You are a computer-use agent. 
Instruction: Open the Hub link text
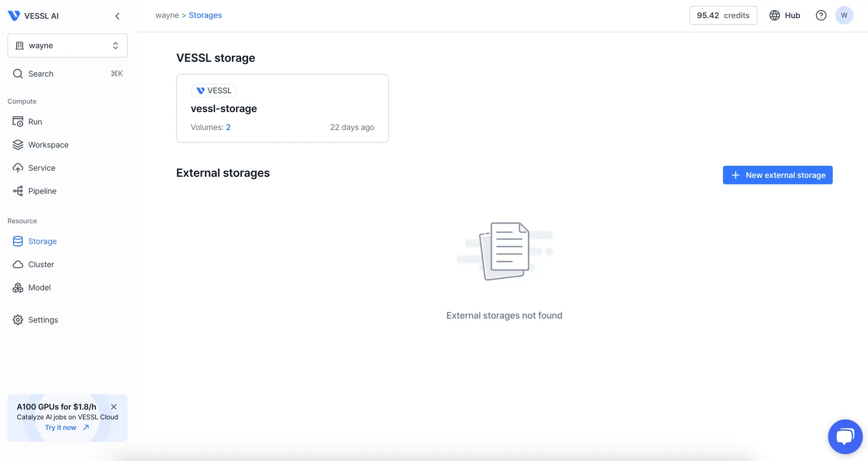793,15
